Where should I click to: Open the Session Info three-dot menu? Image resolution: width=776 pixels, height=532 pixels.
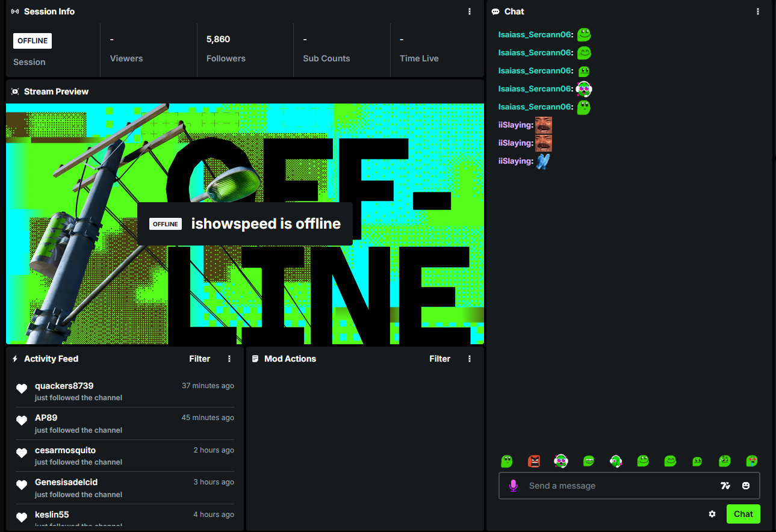click(470, 11)
